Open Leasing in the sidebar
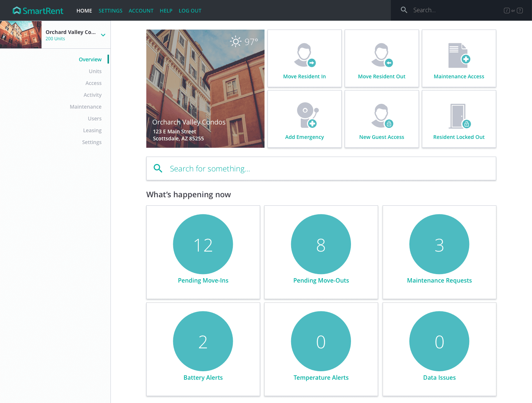 92,130
